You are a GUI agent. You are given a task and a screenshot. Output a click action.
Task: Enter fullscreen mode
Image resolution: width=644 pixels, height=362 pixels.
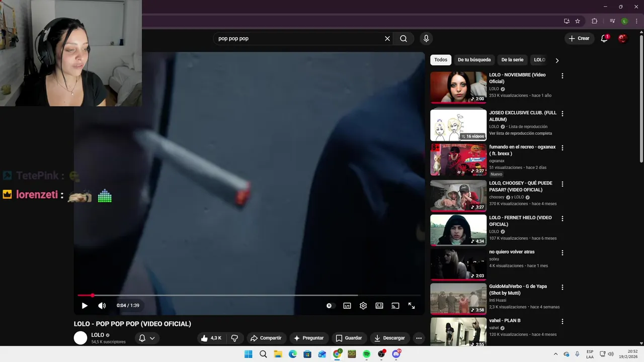pyautogui.click(x=412, y=306)
